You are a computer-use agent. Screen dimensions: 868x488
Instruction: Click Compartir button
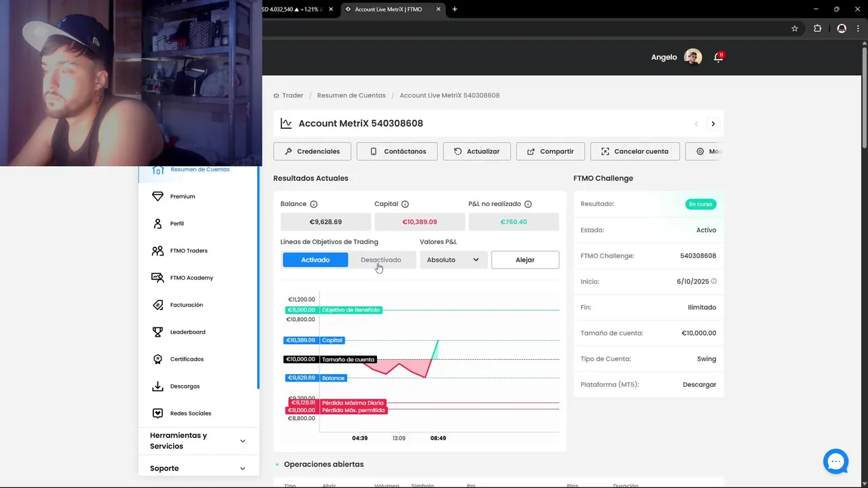550,151
